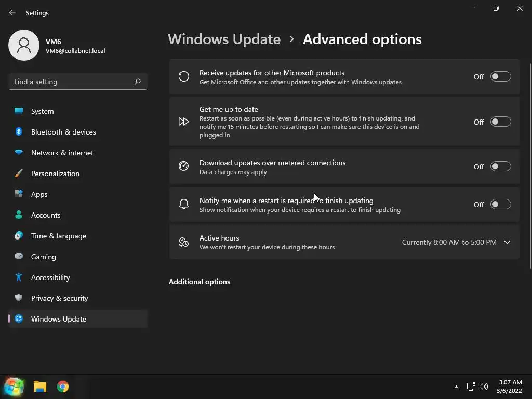Image resolution: width=532 pixels, height=399 pixels.
Task: Click the clock icon beside Active hours
Action: pyautogui.click(x=183, y=242)
